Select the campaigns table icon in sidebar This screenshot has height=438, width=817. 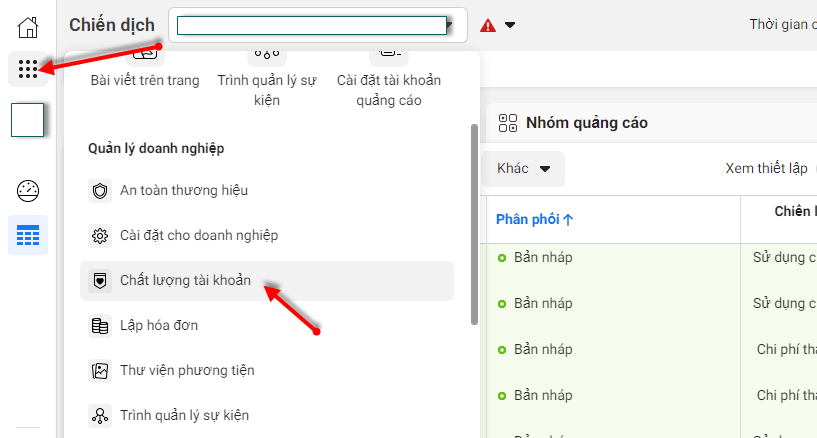28,235
